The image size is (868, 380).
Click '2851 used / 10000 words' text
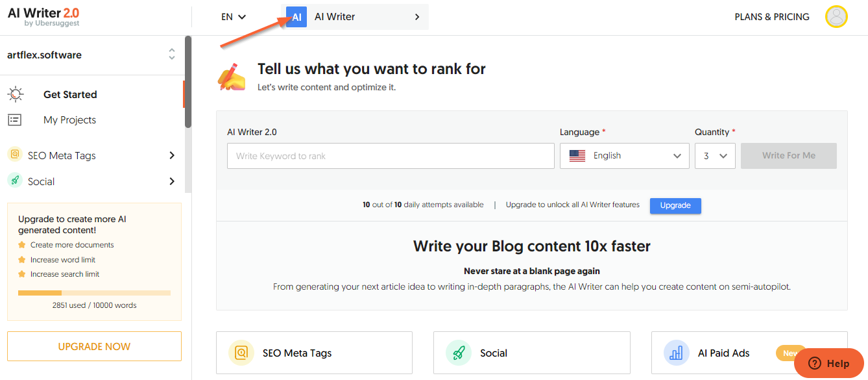click(95, 305)
